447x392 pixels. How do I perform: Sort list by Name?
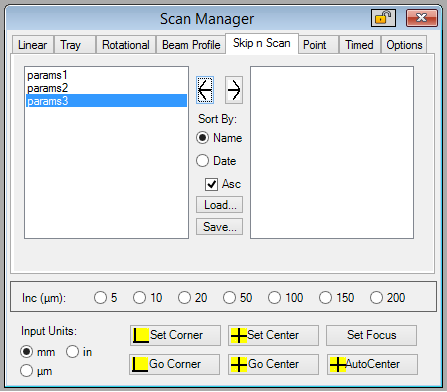point(219,138)
